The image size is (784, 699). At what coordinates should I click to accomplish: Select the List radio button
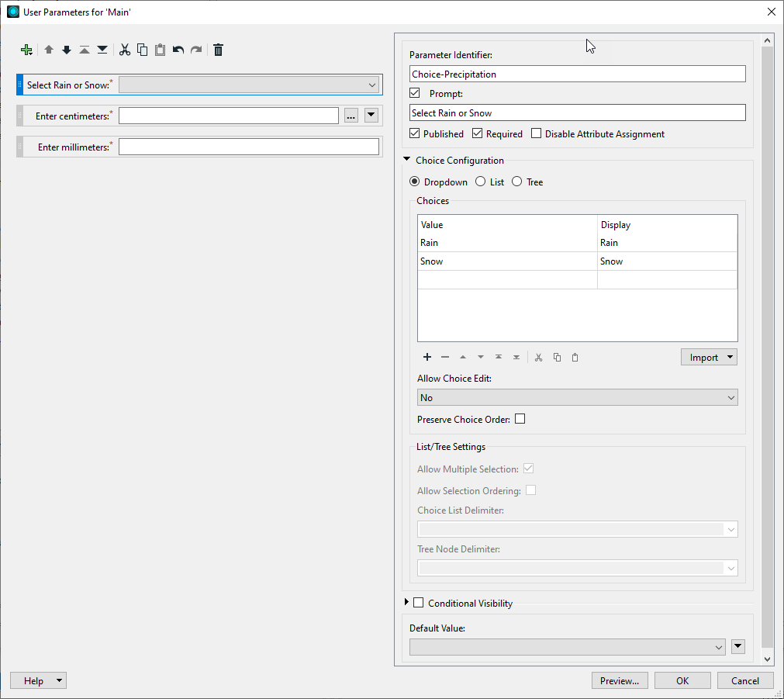coord(481,182)
